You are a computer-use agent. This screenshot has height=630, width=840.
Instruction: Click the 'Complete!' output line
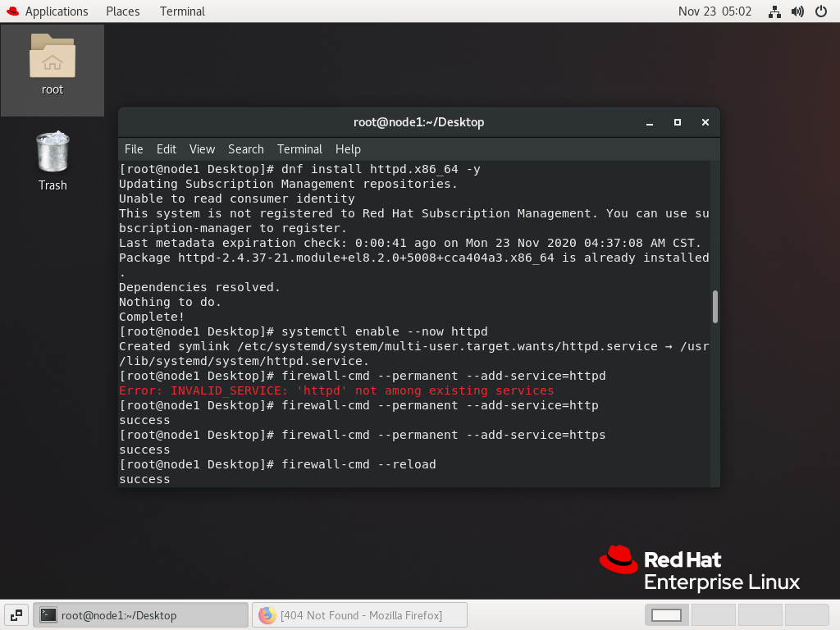[x=152, y=317]
